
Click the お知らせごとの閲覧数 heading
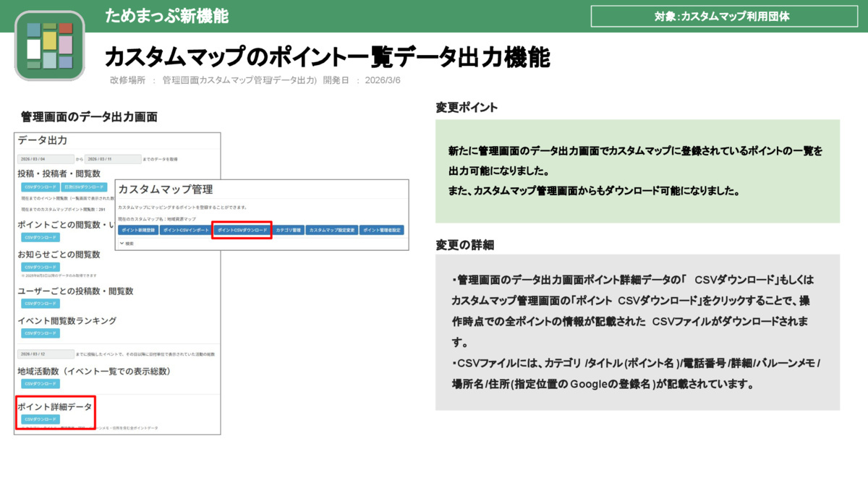click(59, 254)
